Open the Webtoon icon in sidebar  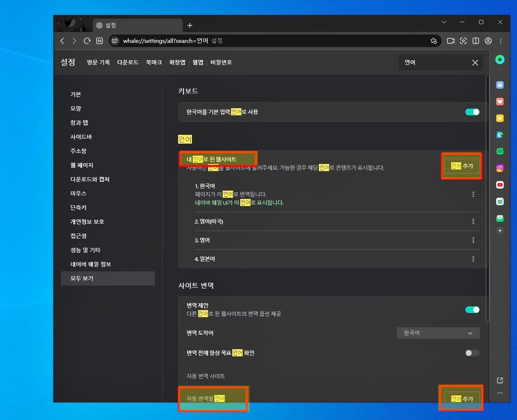pos(500,152)
